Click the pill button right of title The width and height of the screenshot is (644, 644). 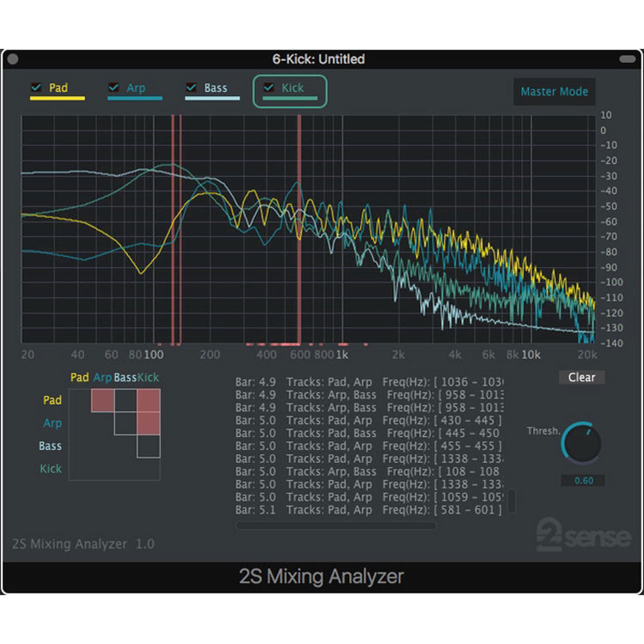[627, 59]
